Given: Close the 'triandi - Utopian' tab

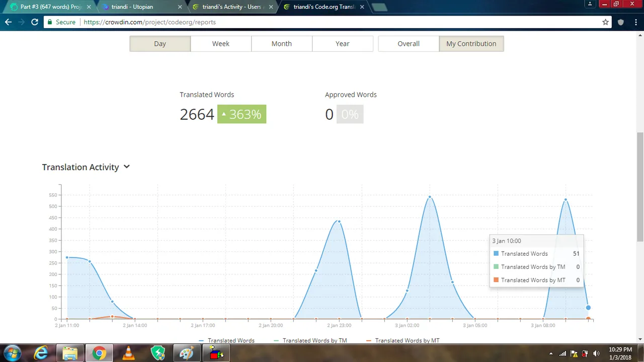Looking at the screenshot, I should [180, 7].
